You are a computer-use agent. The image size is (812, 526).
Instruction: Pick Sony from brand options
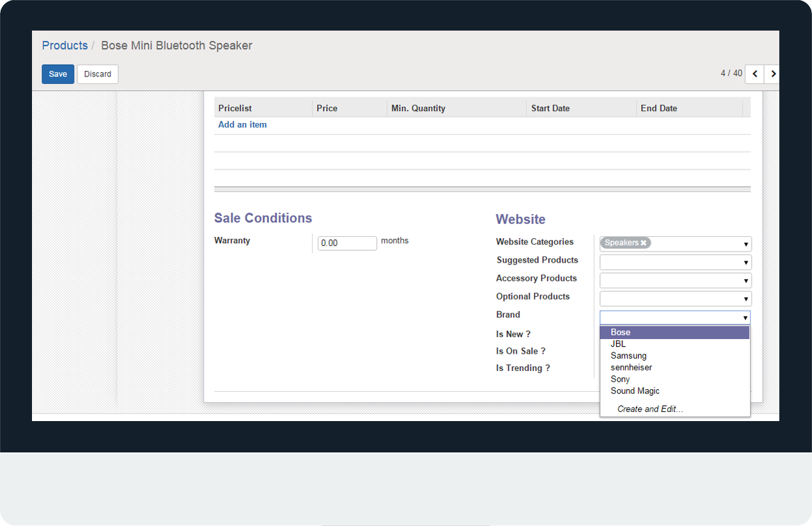point(675,379)
